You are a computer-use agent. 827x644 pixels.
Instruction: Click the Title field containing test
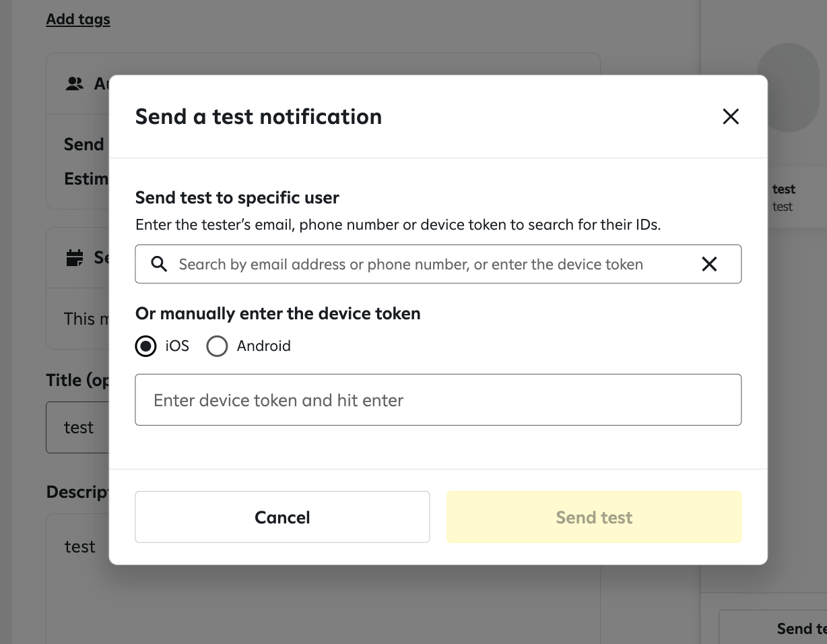click(77, 428)
